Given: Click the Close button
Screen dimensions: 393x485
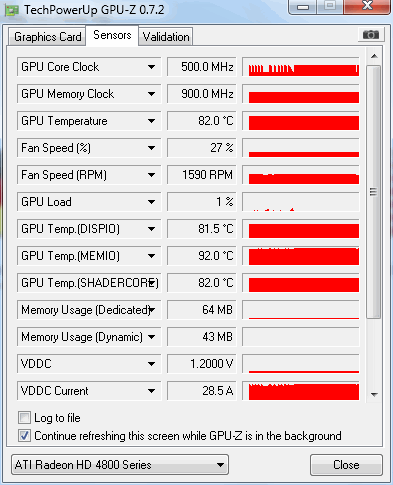Looking at the screenshot, I should [x=346, y=465].
